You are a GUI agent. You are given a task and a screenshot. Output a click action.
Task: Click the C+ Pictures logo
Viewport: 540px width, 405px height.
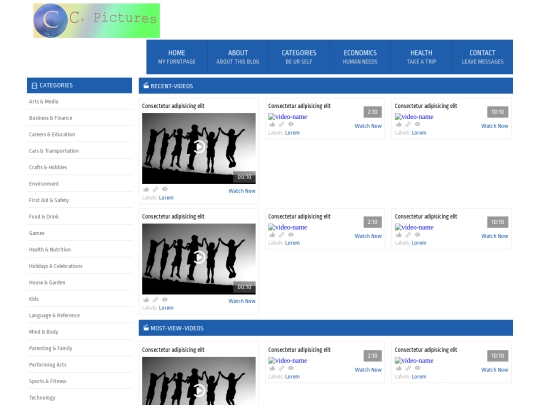96,21
